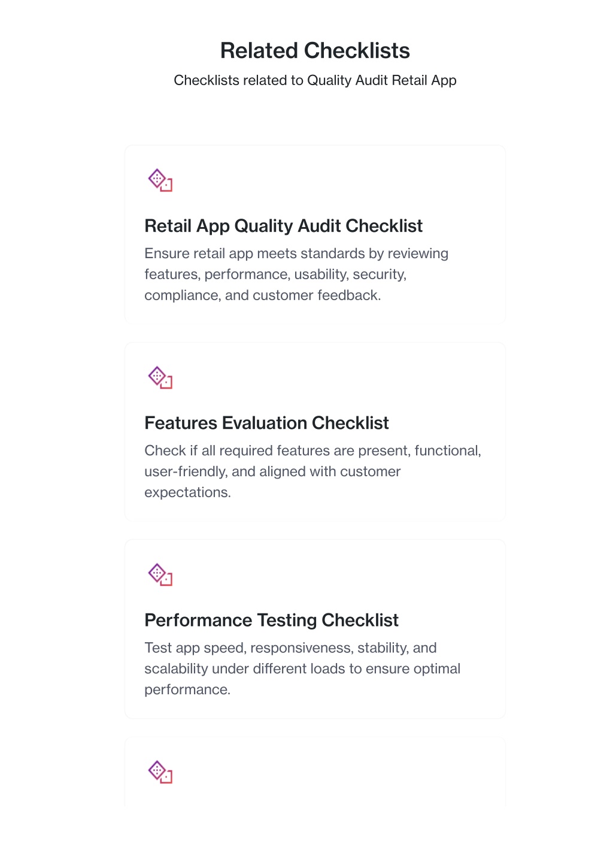Viewport: 613px width, 868px height.
Task: Click 'Ensure retail app meets standards' description line
Action: 296,253
